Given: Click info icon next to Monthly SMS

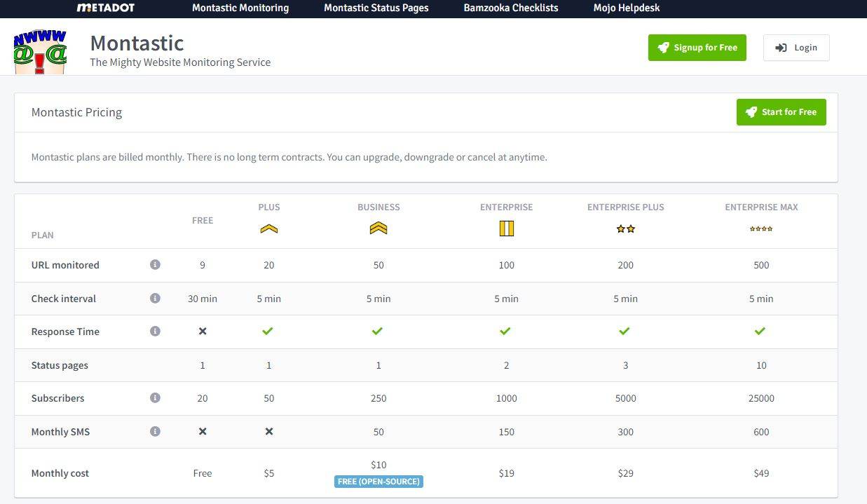Looking at the screenshot, I should tap(155, 431).
